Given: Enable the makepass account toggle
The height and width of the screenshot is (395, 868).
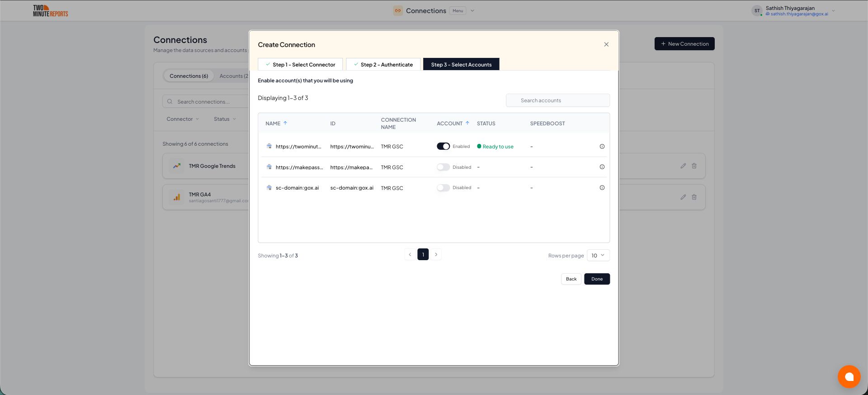Looking at the screenshot, I should coord(443,167).
